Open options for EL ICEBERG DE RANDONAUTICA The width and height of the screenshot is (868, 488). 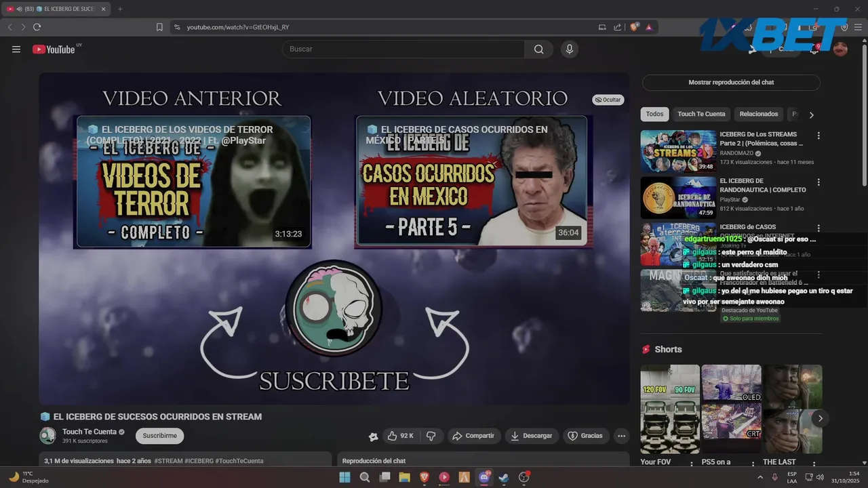pyautogui.click(x=818, y=182)
